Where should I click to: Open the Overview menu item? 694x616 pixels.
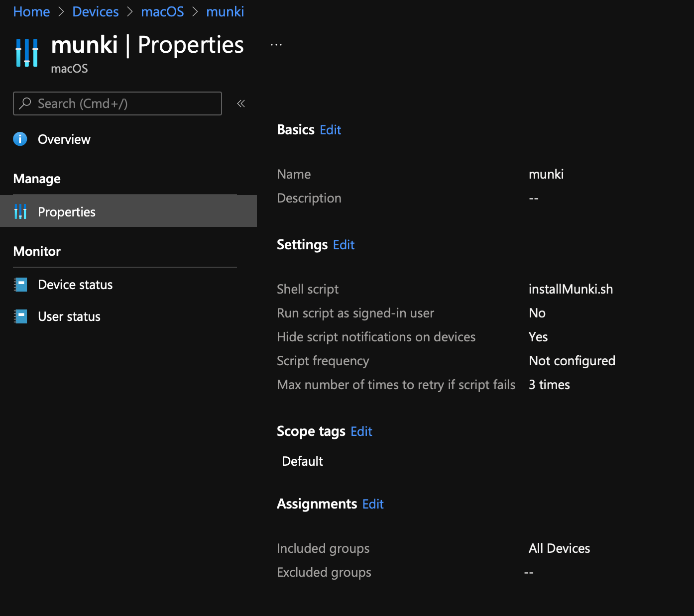point(64,139)
